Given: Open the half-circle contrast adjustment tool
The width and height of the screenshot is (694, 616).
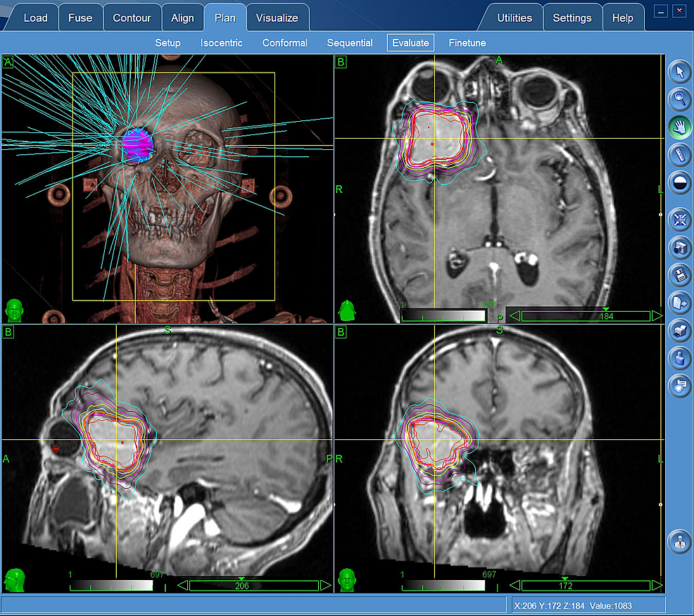Looking at the screenshot, I should (679, 182).
